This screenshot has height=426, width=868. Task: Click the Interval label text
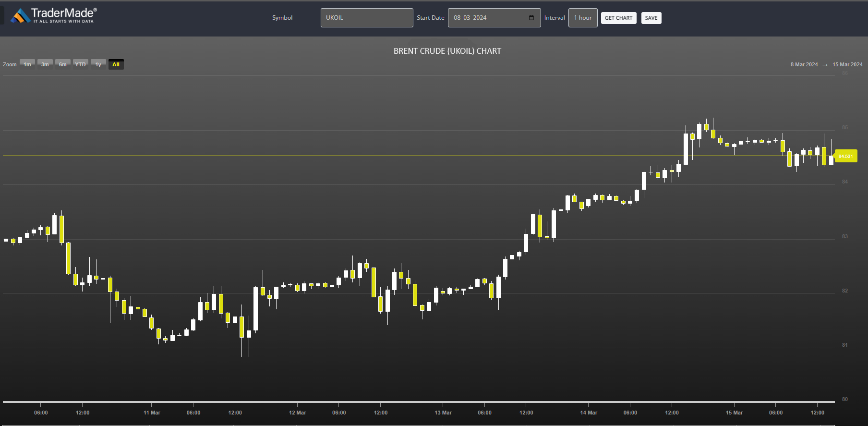(555, 18)
